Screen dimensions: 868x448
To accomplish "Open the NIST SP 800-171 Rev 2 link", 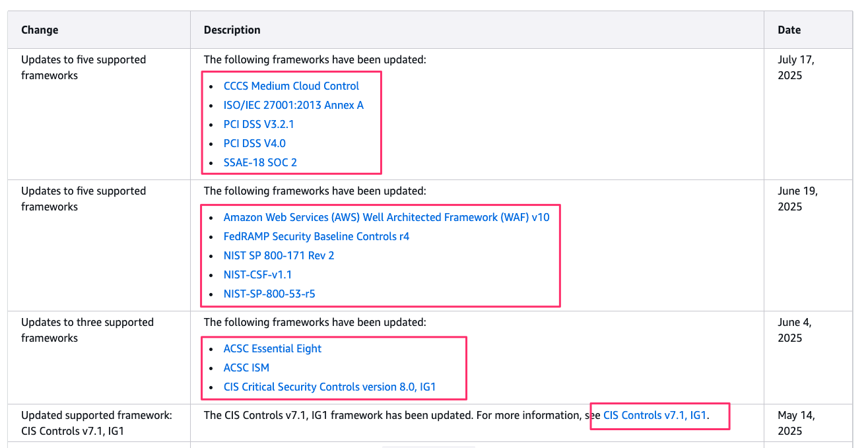I will point(279,255).
